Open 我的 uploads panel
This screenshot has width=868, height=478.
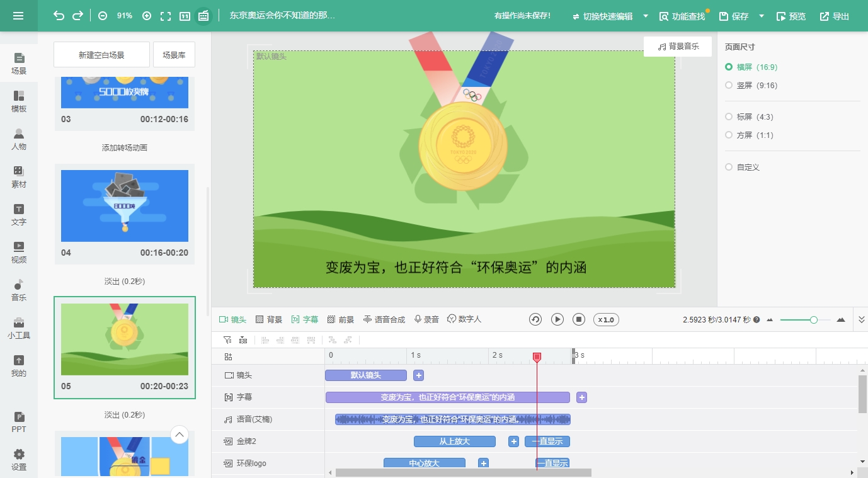pyautogui.click(x=19, y=366)
